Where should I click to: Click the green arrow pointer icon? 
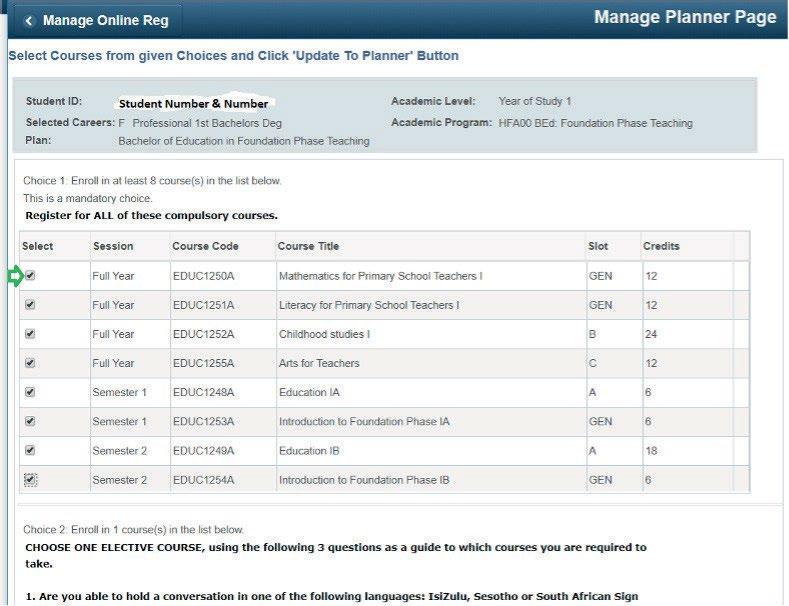pyautogui.click(x=16, y=276)
